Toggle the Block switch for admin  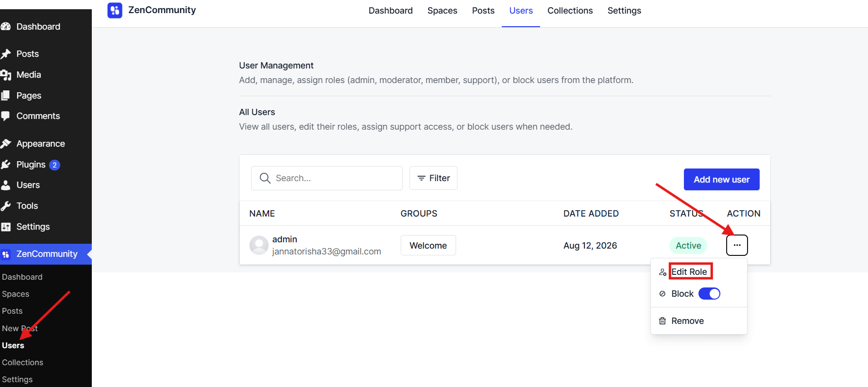709,294
